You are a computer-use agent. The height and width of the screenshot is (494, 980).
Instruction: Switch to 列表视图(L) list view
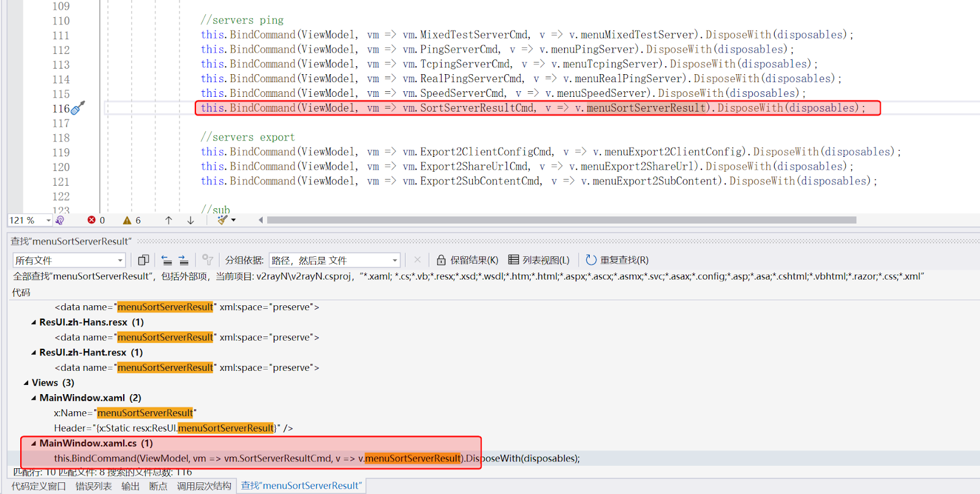point(539,260)
